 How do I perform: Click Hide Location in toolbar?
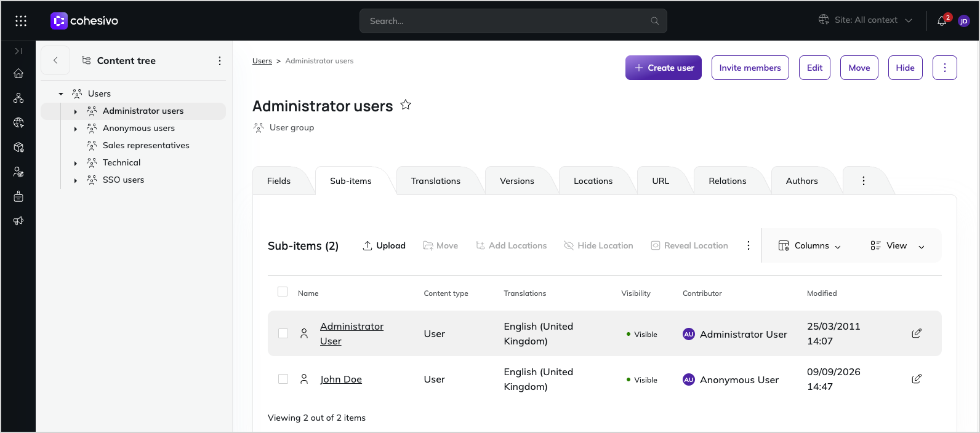(x=598, y=245)
